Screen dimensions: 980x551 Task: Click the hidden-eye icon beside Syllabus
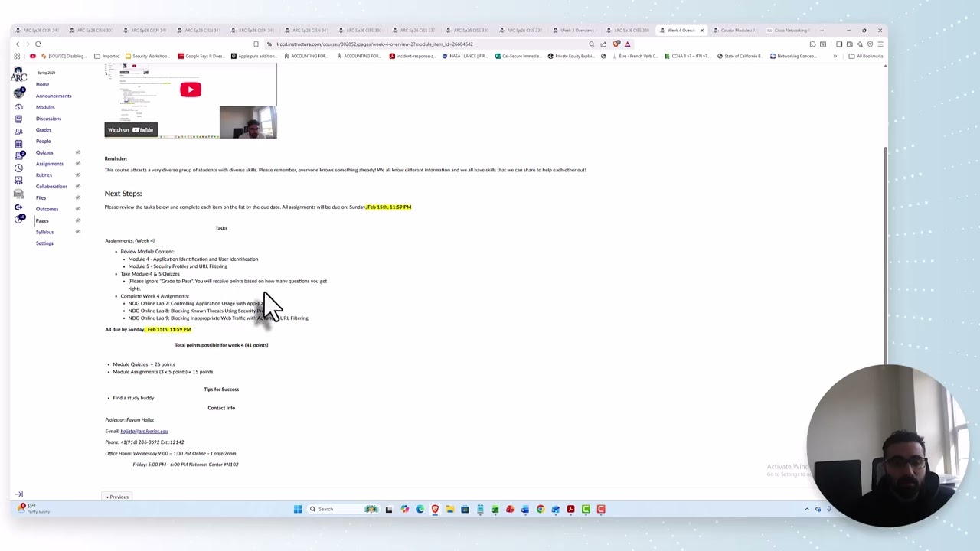tap(77, 232)
